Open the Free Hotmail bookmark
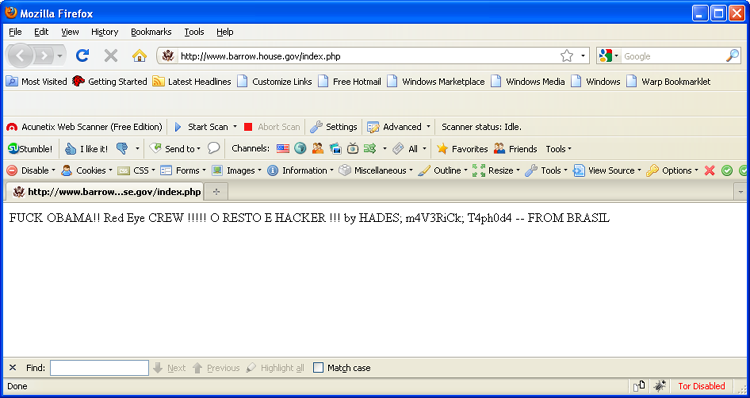Viewport: 750px width, 398px height. click(350, 81)
